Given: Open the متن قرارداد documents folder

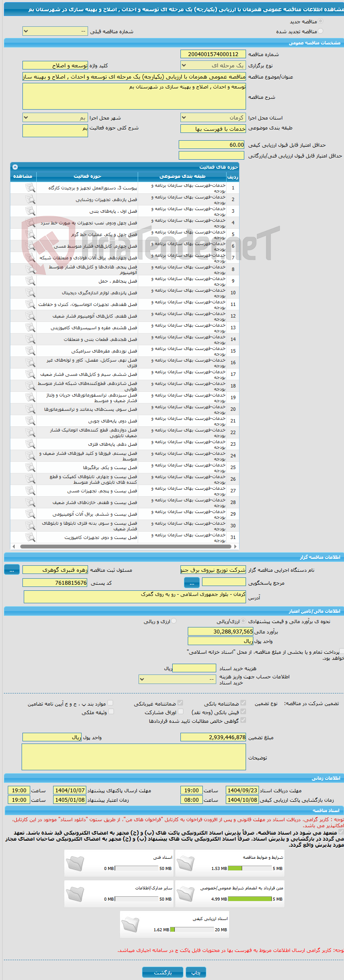Looking at the screenshot, I should pyautogui.click(x=186, y=894).
